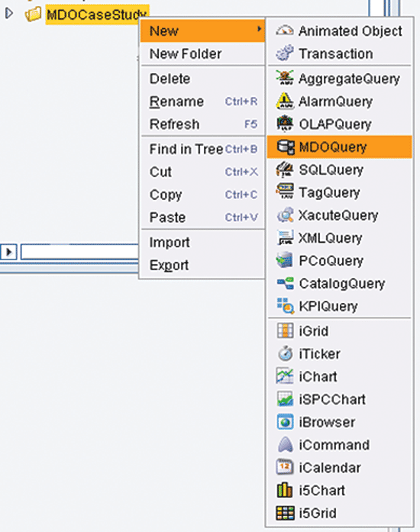The height and width of the screenshot is (532, 420).
Task: Expand the MDOCaseStudy tree node
Action: coord(9,14)
